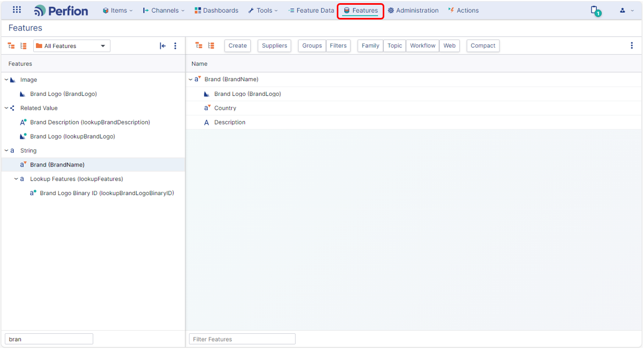Open left panel more options menu
Image resolution: width=644 pixels, height=349 pixels.
click(175, 46)
